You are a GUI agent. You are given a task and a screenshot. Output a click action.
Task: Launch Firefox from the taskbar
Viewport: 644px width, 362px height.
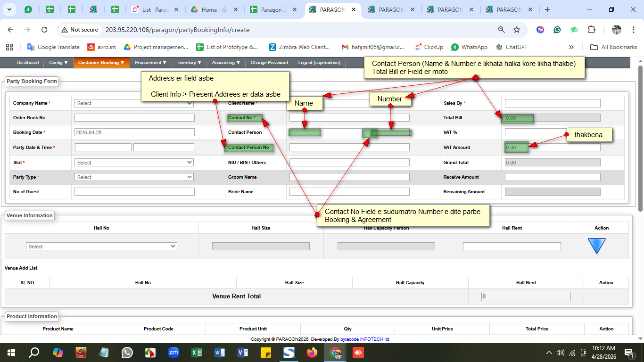312,353
